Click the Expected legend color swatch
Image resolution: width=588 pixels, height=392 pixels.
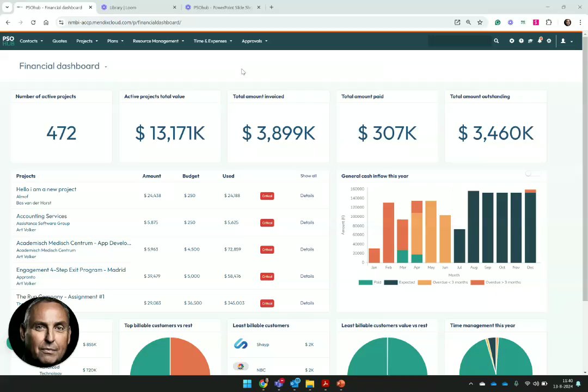(x=390, y=282)
